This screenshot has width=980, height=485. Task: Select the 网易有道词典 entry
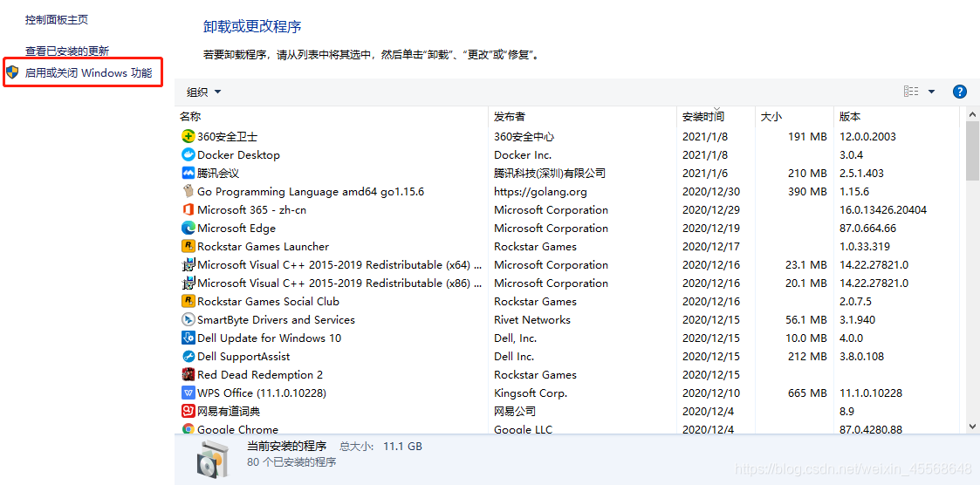[229, 411]
